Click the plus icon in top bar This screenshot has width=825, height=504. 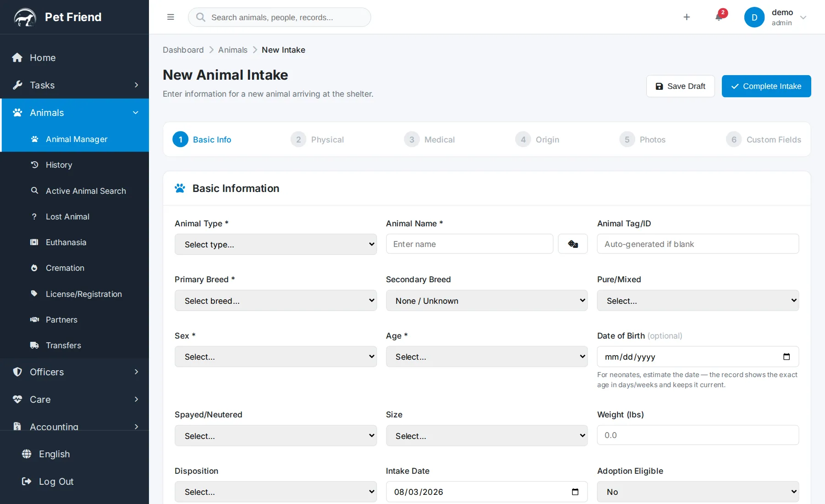687,17
